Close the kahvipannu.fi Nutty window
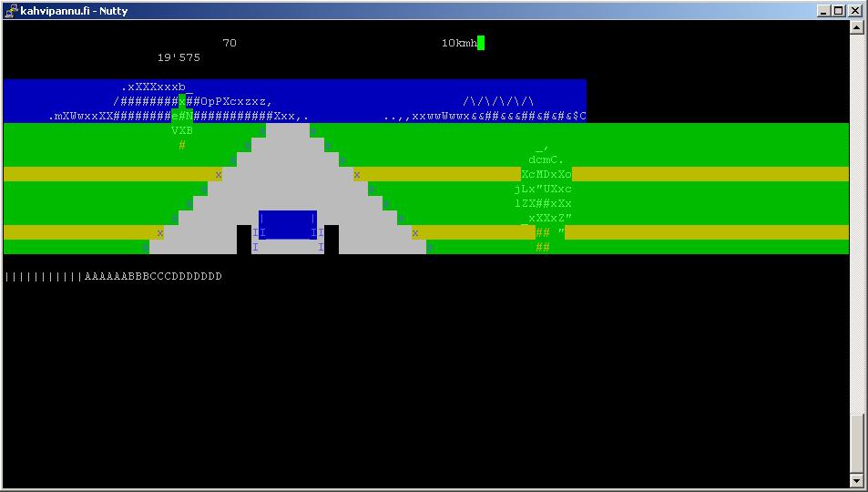This screenshot has height=492, width=868. tap(855, 11)
